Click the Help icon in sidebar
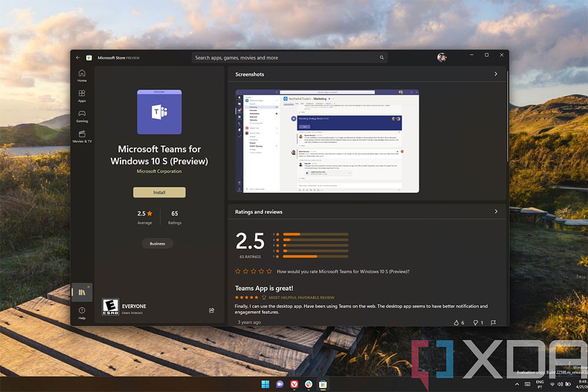Viewport: 588px width, 392px height. [x=82, y=312]
